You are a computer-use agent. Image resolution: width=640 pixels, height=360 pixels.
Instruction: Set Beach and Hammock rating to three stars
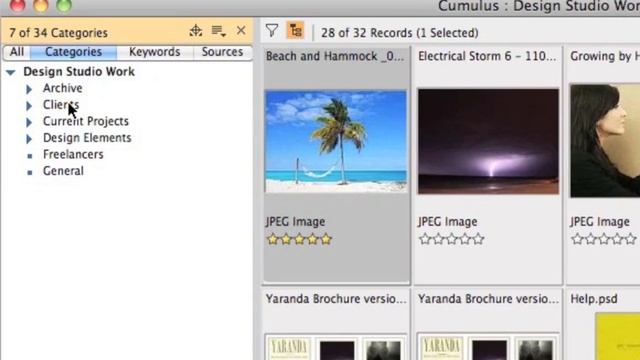(x=299, y=239)
